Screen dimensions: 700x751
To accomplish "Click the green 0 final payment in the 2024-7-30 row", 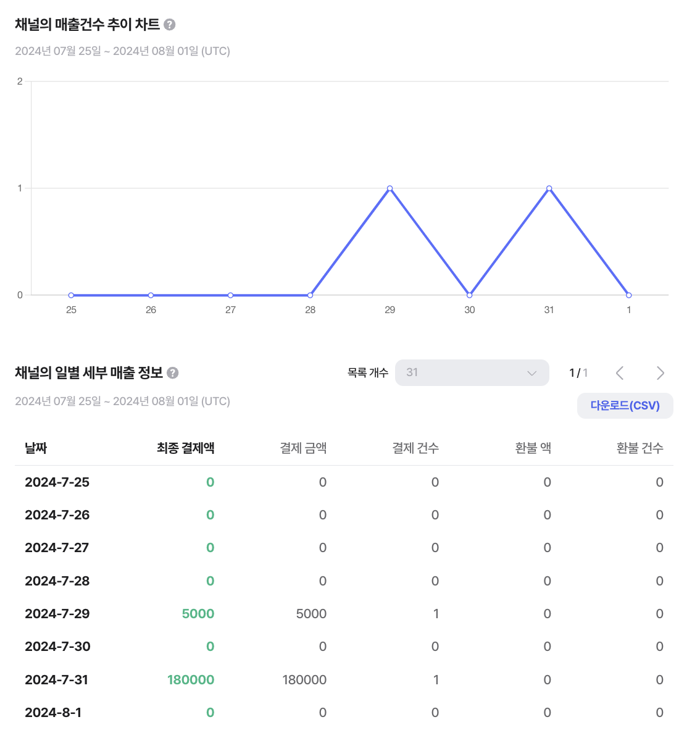I will pos(210,647).
